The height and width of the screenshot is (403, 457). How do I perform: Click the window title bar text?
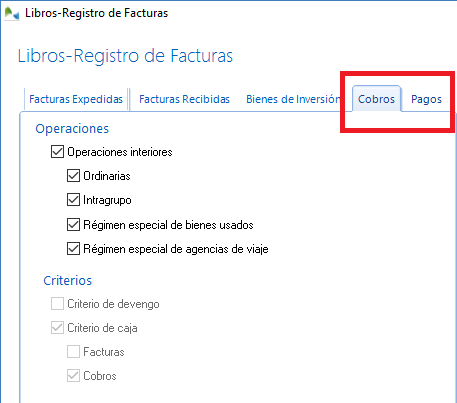pos(97,13)
